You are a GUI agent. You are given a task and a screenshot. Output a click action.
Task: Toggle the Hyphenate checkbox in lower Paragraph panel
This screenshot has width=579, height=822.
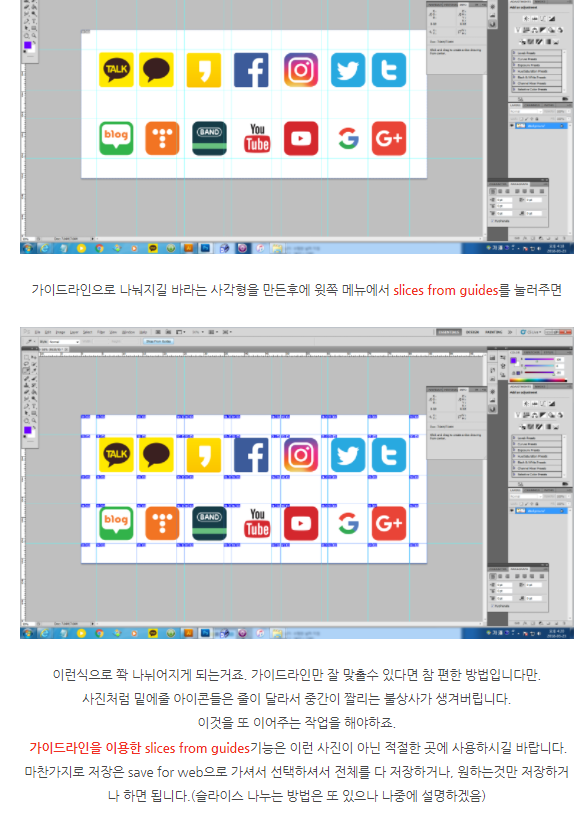pos(492,606)
